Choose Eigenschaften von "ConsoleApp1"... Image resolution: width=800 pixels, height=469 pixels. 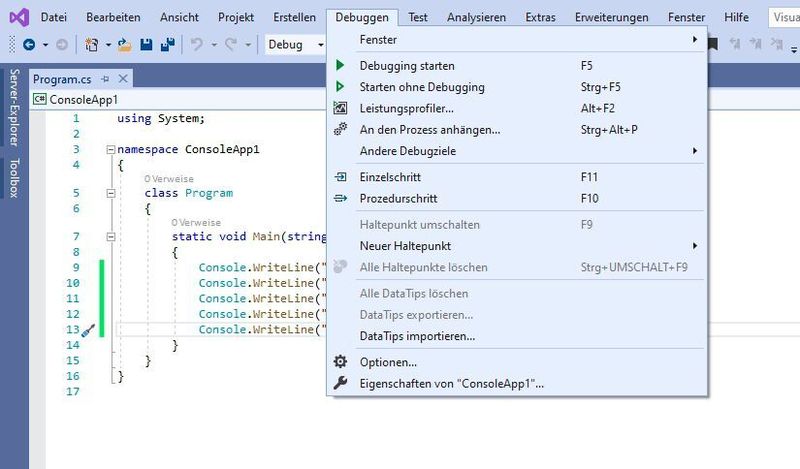[x=517, y=383]
